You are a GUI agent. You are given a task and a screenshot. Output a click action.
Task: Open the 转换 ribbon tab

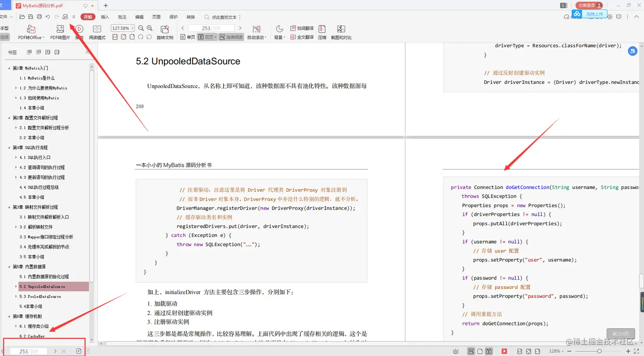[x=190, y=17]
